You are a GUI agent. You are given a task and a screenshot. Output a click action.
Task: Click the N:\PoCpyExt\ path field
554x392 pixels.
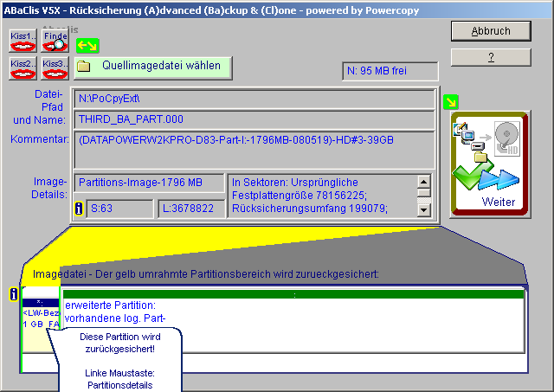pyautogui.click(x=254, y=99)
